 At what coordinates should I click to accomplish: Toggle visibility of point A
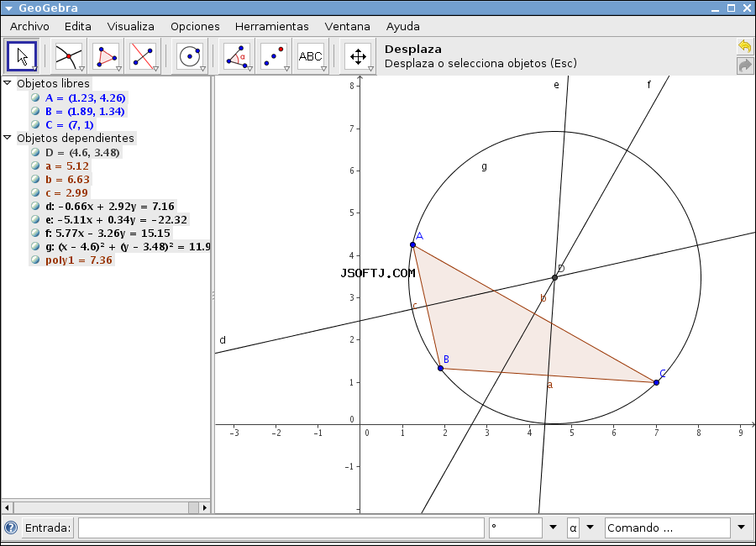tap(35, 97)
